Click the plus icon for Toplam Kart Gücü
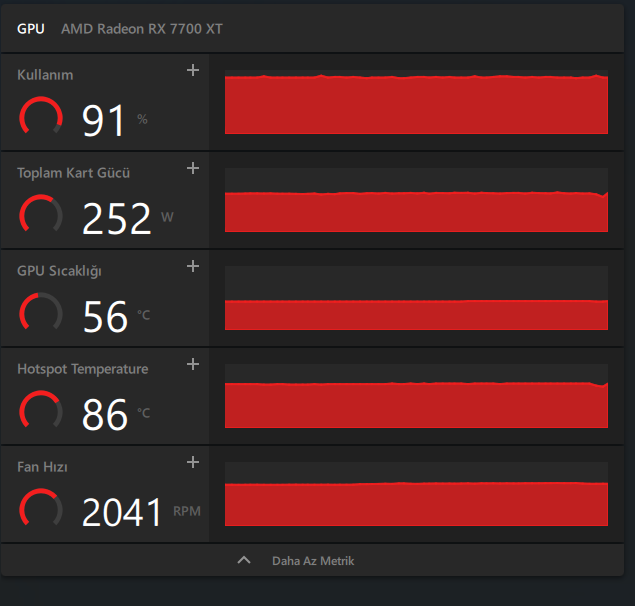Image resolution: width=635 pixels, height=606 pixels. [193, 169]
